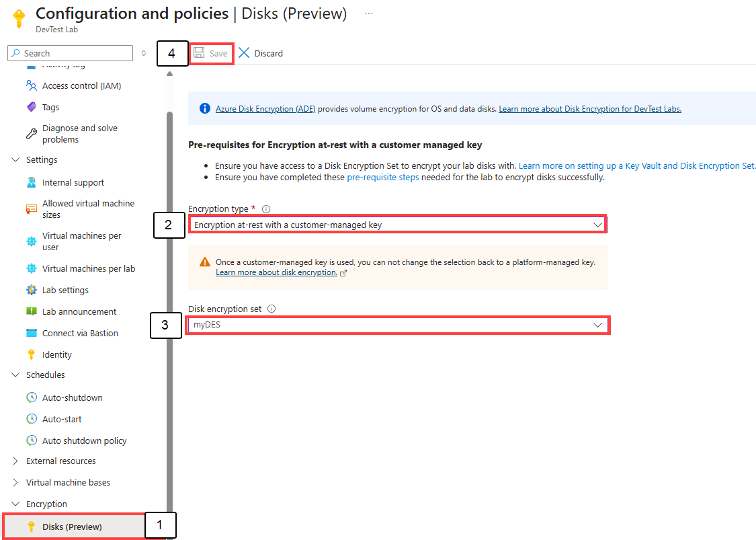This screenshot has width=756, height=540.
Task: Click the info icon beside Encryption type
Action: 265,209
